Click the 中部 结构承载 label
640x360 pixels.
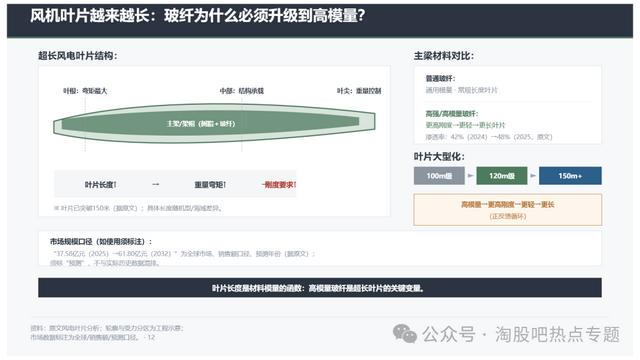tap(242, 91)
